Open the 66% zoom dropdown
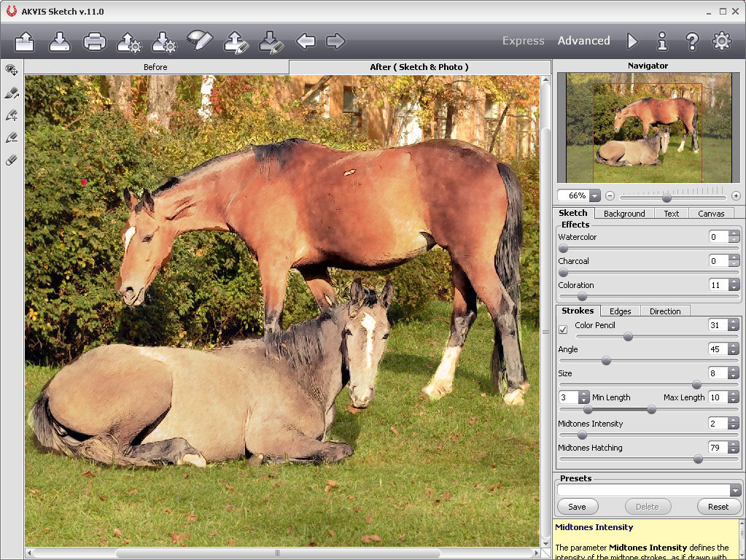This screenshot has height=560, width=746. click(594, 196)
